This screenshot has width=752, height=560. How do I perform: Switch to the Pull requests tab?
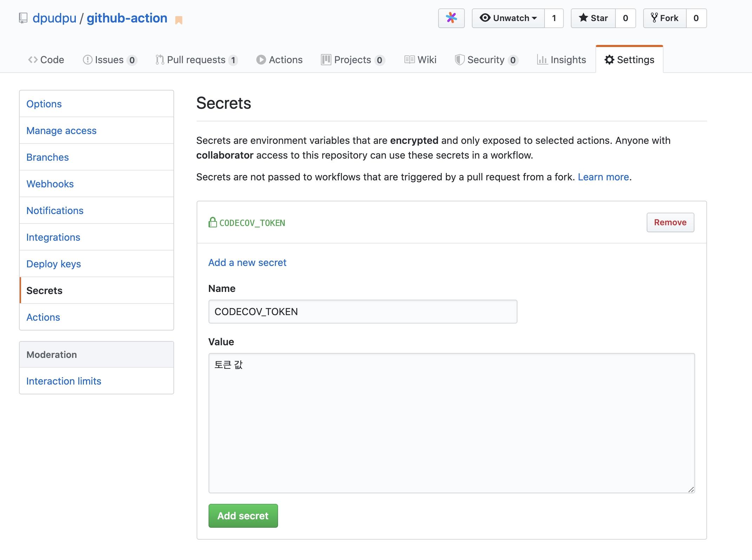coord(196,60)
